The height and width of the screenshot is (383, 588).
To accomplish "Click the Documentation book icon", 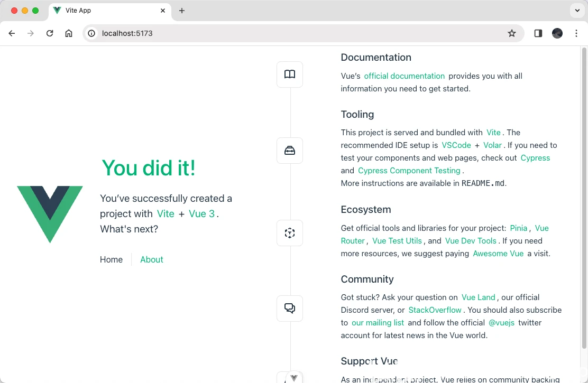I will tap(290, 74).
